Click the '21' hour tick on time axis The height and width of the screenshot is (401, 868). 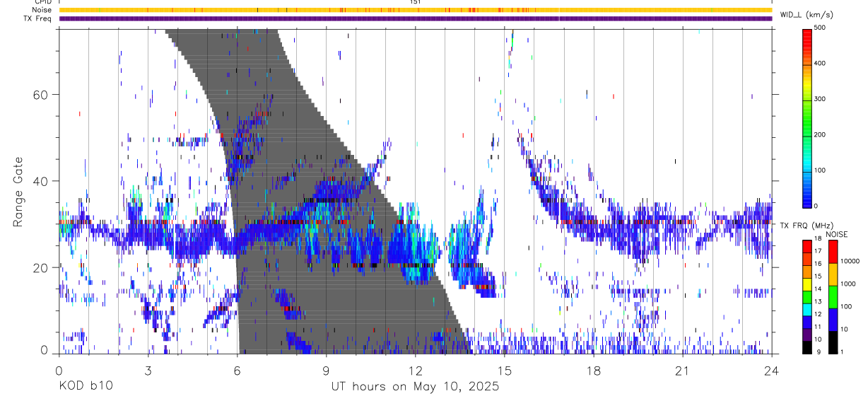(x=682, y=369)
